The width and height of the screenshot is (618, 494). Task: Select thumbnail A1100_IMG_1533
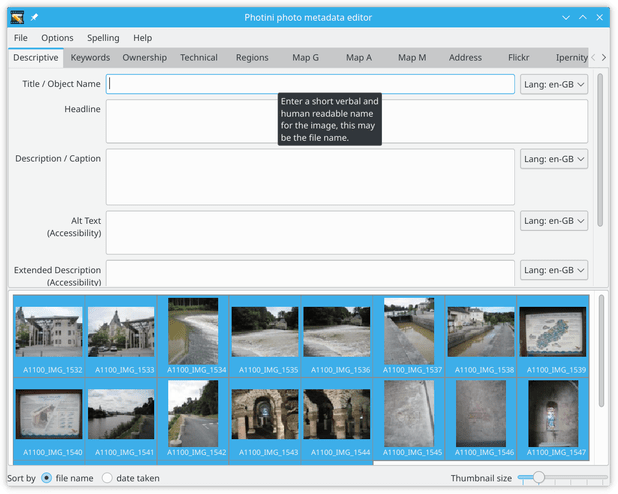[x=121, y=336]
